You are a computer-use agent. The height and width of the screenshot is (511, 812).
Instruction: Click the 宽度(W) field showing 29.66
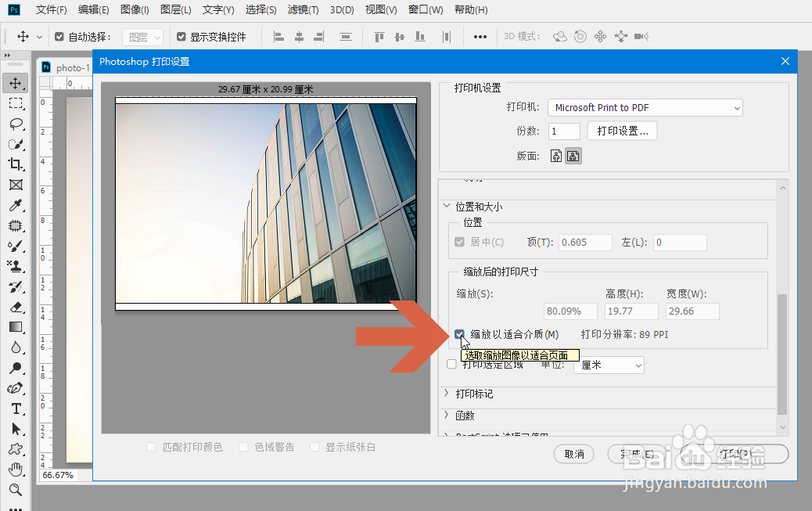(692, 311)
